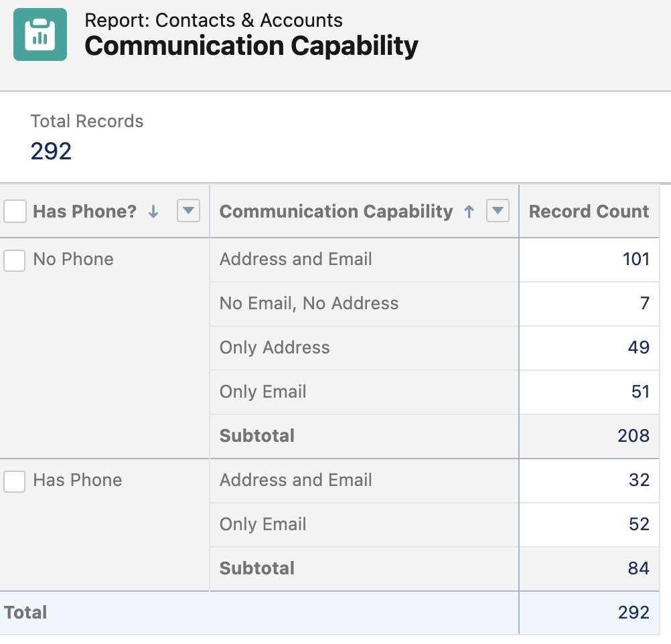Click the descending sort arrow on Has Phone?
This screenshot has width=671, height=644.
click(153, 212)
